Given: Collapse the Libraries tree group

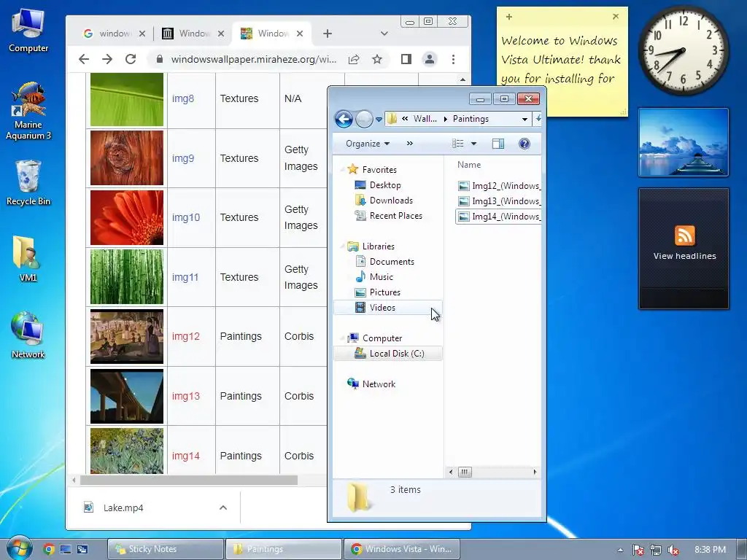Looking at the screenshot, I should pyautogui.click(x=342, y=246).
